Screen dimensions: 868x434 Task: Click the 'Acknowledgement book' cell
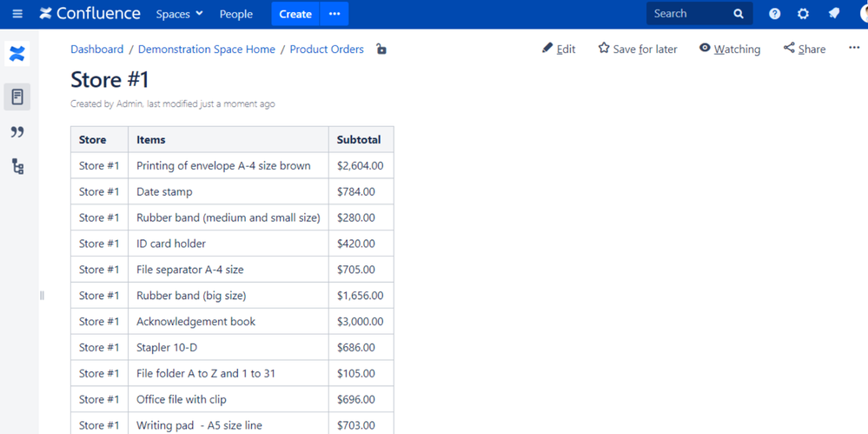tap(229, 322)
